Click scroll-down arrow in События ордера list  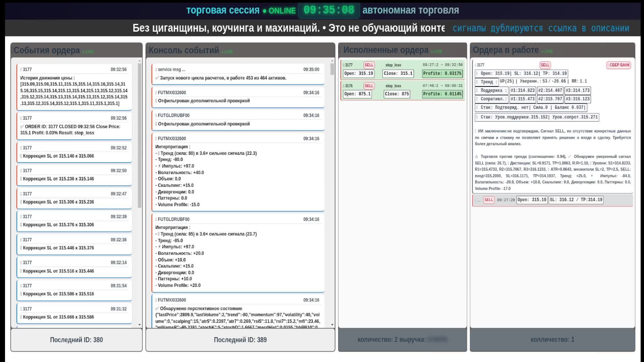[140, 325]
